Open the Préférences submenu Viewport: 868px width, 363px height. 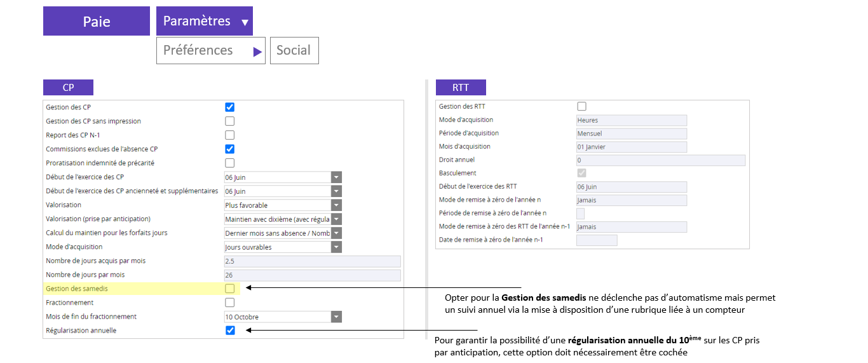click(x=211, y=50)
